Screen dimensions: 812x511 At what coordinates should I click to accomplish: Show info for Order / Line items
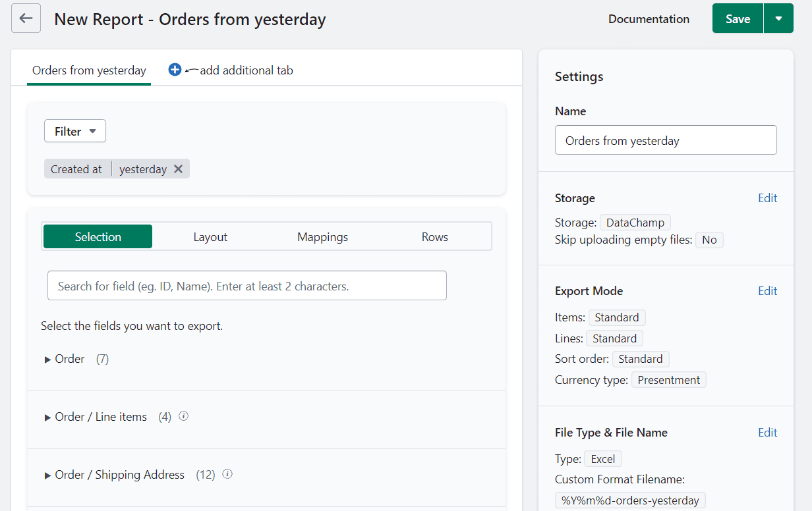coord(184,416)
